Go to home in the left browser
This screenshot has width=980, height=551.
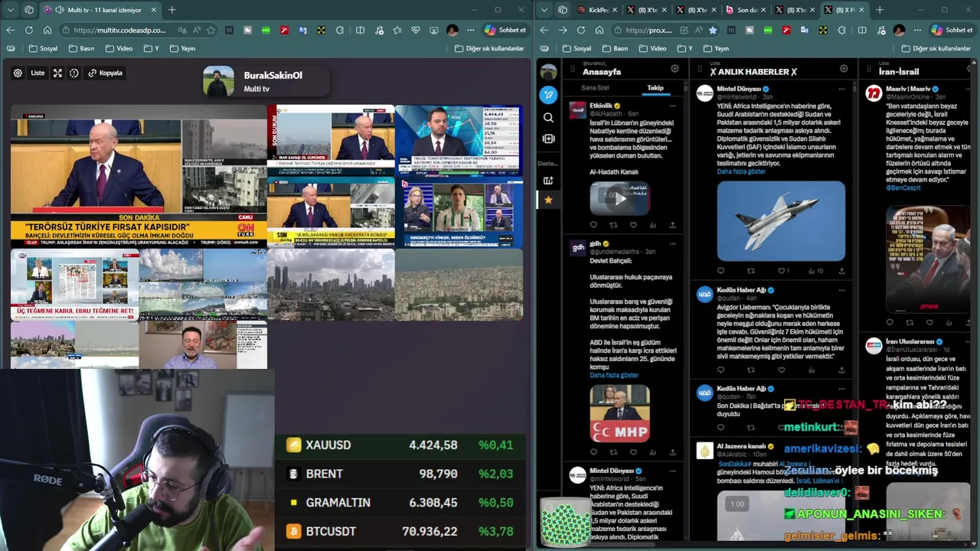coord(47,30)
